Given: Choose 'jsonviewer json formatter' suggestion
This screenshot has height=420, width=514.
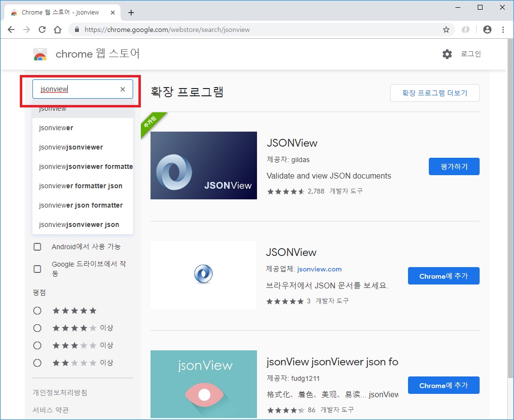Looking at the screenshot, I should click(x=83, y=205).
